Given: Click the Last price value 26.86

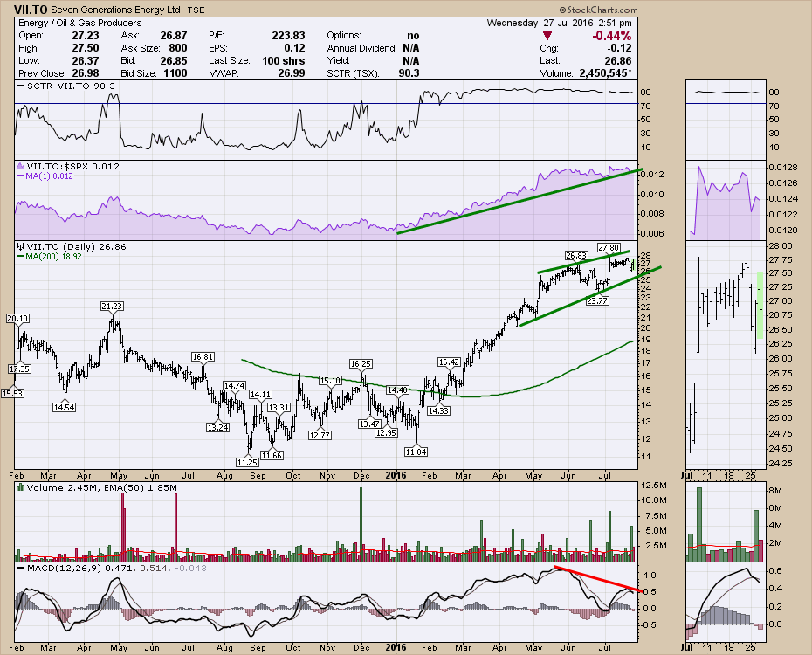Looking at the screenshot, I should pos(618,60).
